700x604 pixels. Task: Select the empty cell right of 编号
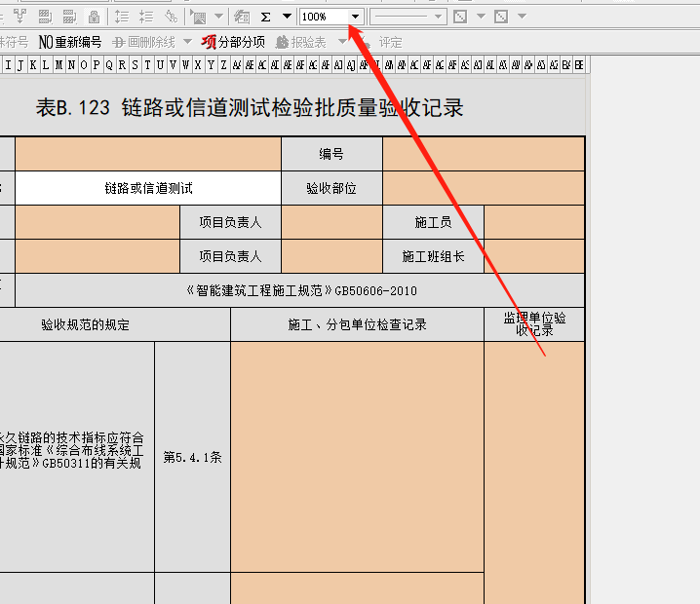click(484, 154)
